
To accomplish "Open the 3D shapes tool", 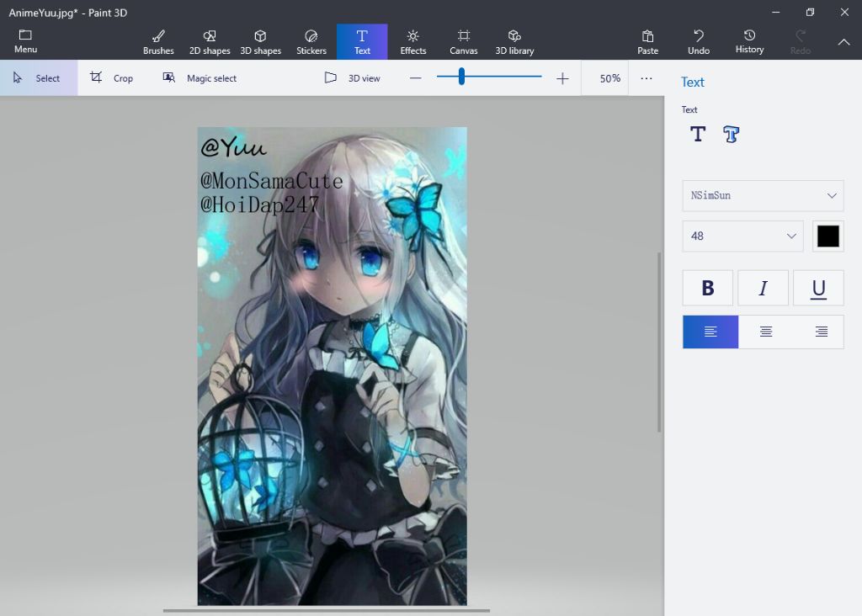I will pyautogui.click(x=261, y=42).
